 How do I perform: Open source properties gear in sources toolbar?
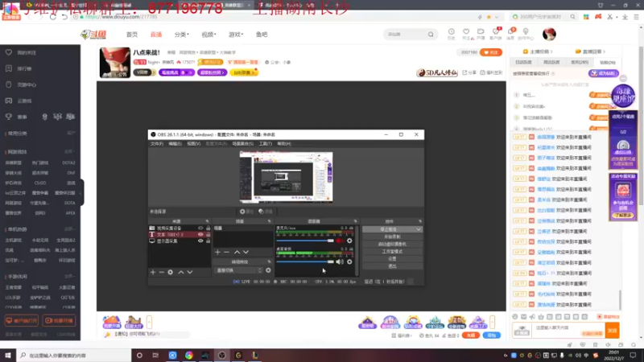(171, 272)
